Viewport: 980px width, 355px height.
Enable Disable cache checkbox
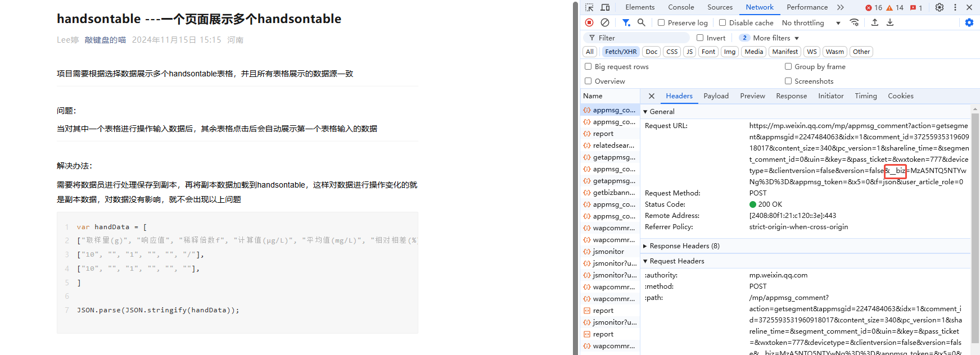[x=722, y=22]
